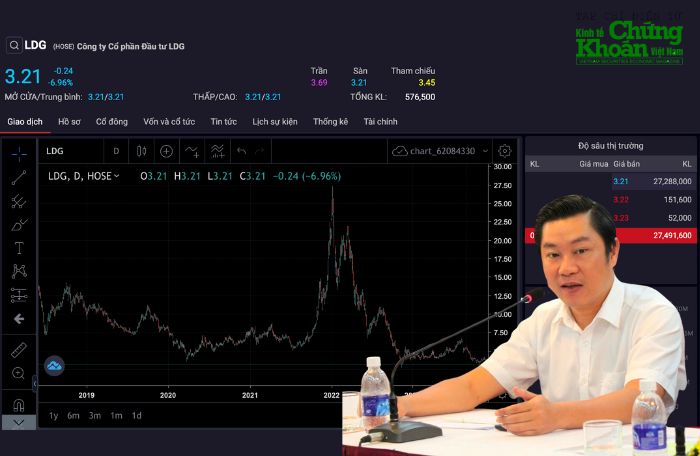The height and width of the screenshot is (456, 700).
Task: Set chart range to 1d
Action: [137, 416]
